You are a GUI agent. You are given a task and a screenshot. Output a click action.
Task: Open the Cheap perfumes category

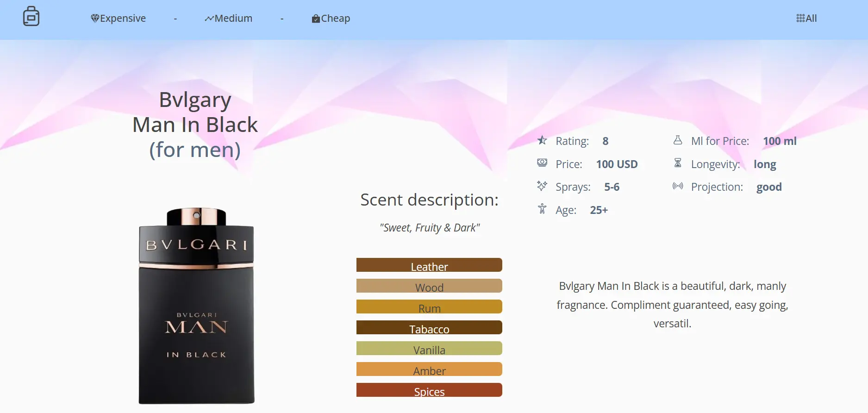[331, 19]
